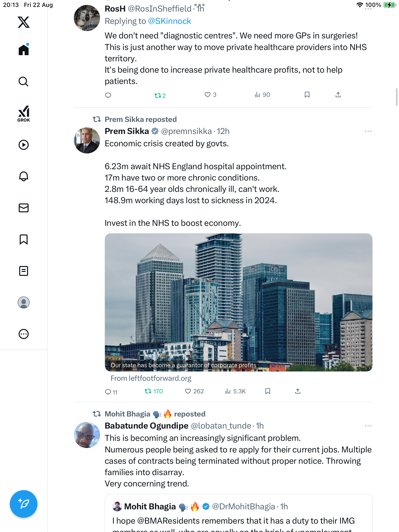Go to Home via house icon
This screenshot has height=532, width=399.
(x=24, y=50)
